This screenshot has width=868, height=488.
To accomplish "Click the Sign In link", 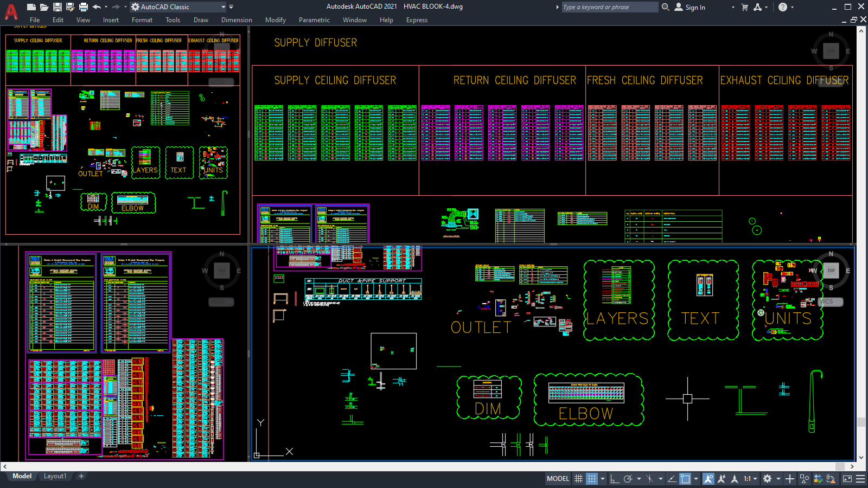I will (695, 7).
